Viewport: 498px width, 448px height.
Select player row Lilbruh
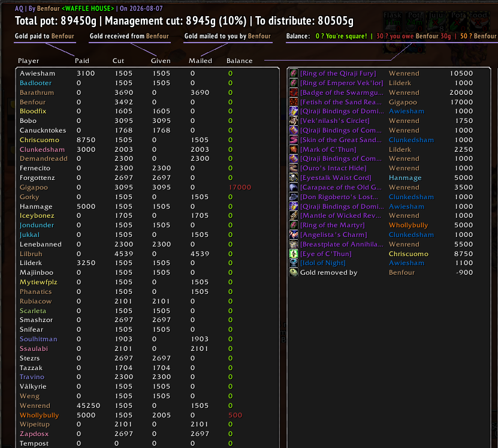tap(147, 254)
